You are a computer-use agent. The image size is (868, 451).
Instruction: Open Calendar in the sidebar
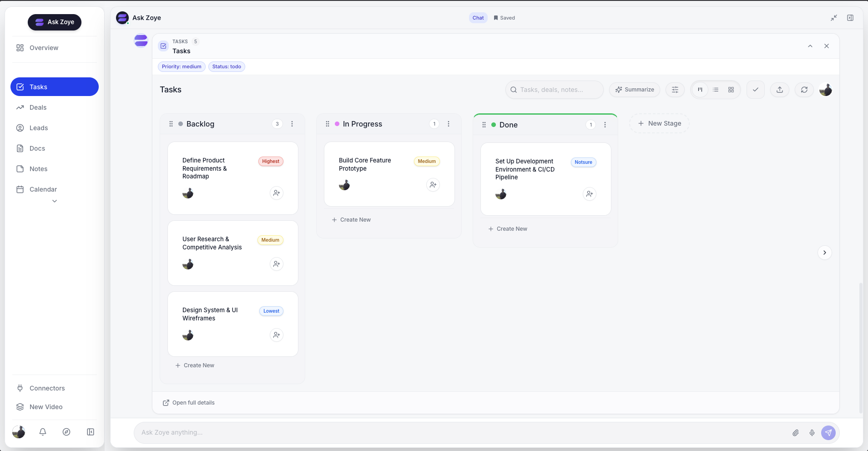pos(55,189)
